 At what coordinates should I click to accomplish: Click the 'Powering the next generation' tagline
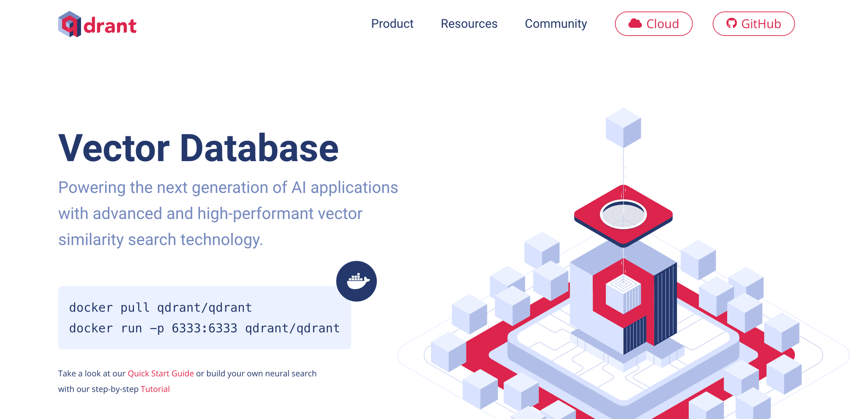(x=228, y=214)
